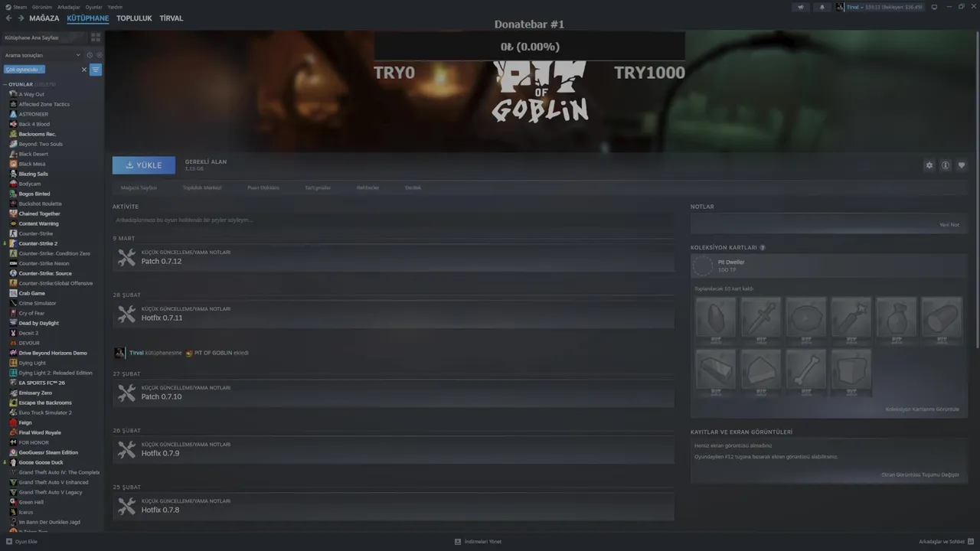Open the Mağaza Sayfası link
This screenshot has width=980, height=551.
pos(139,187)
